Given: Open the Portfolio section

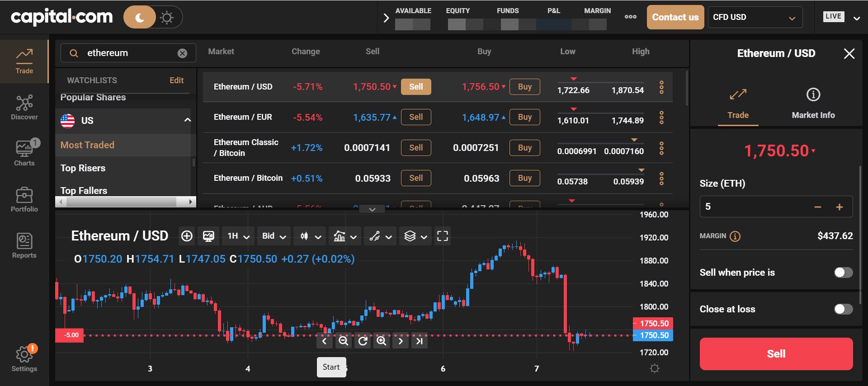Looking at the screenshot, I should coord(24,199).
